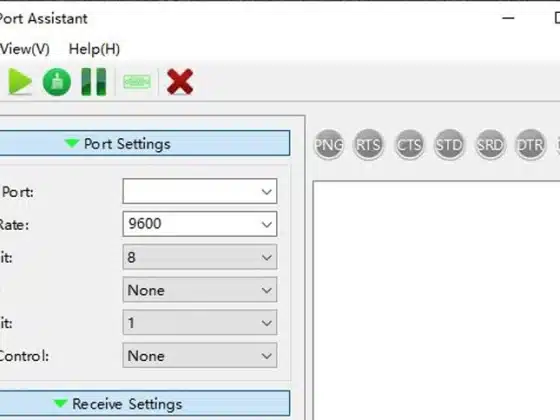Image resolution: width=560 pixels, height=420 pixels.
Task: Toggle the SRD round indicator
Action: (x=490, y=145)
